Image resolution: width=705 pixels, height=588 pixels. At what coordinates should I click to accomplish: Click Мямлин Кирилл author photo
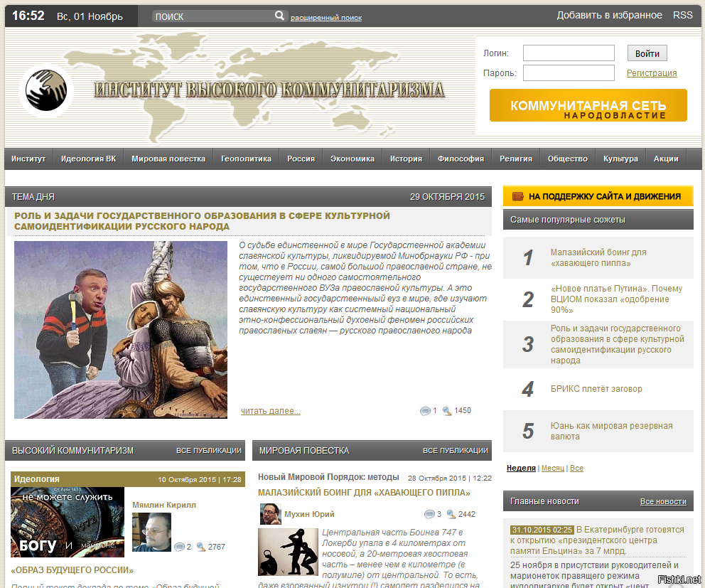[151, 533]
